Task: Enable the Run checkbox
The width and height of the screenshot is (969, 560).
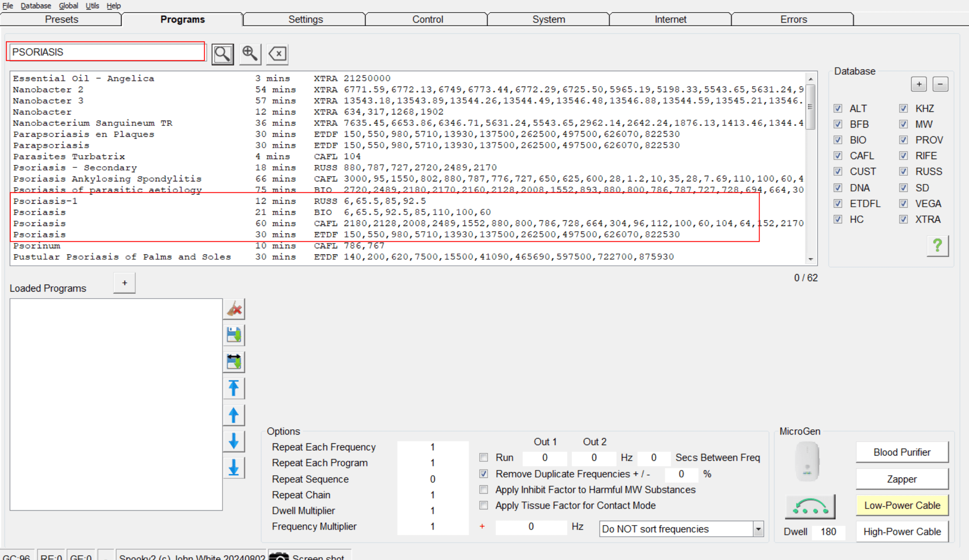Action: [x=484, y=458]
